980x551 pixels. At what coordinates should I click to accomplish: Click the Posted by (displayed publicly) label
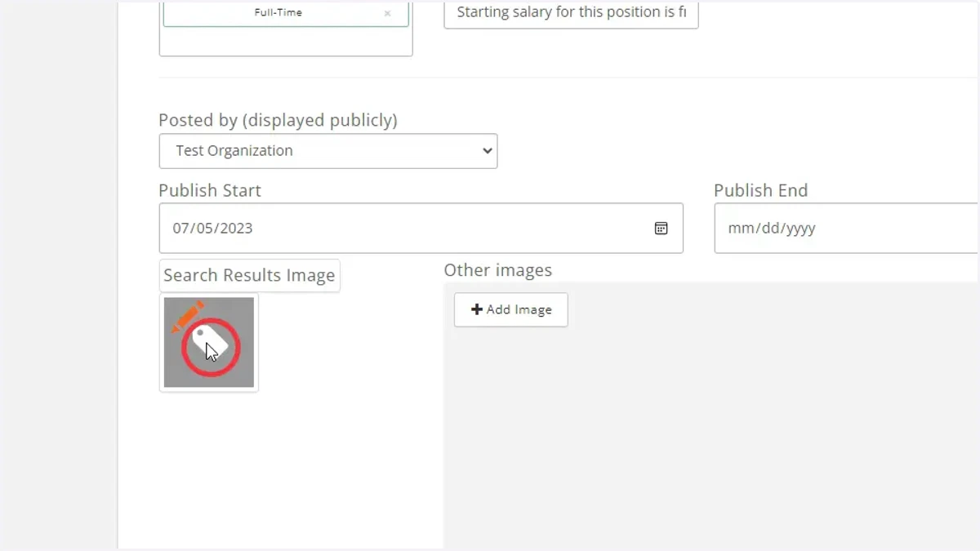278,120
